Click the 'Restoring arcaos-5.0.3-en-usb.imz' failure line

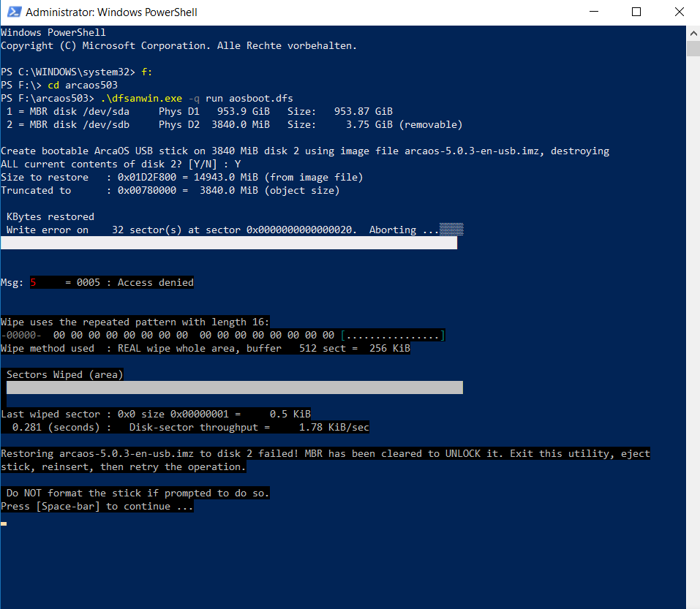[x=325, y=454]
